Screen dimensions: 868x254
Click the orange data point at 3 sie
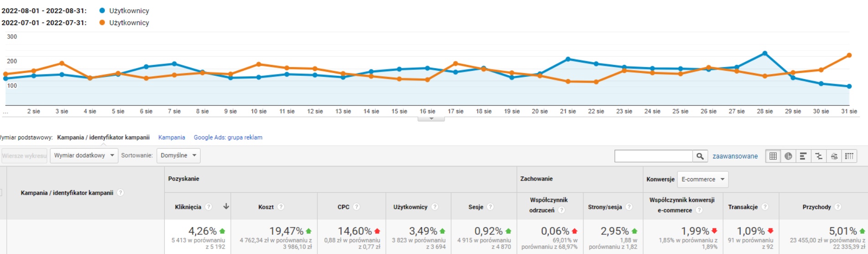[x=62, y=63]
